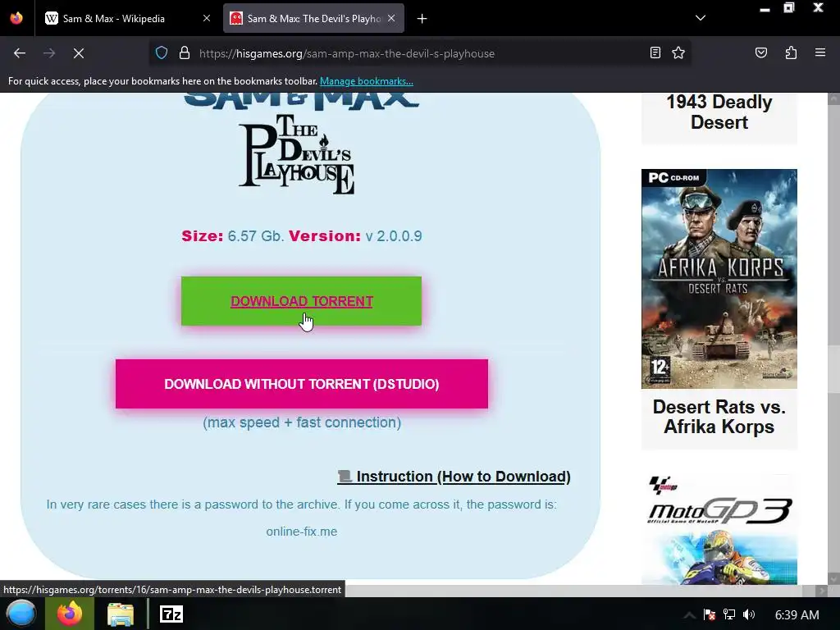Screen dimensions: 840x630
Task: Open the Afrika Korps cover thumbnail
Action: (x=719, y=279)
